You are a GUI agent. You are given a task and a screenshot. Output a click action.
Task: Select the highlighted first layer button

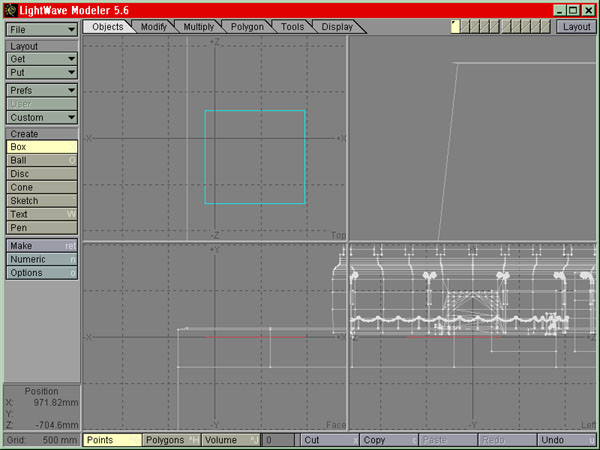tap(455, 27)
